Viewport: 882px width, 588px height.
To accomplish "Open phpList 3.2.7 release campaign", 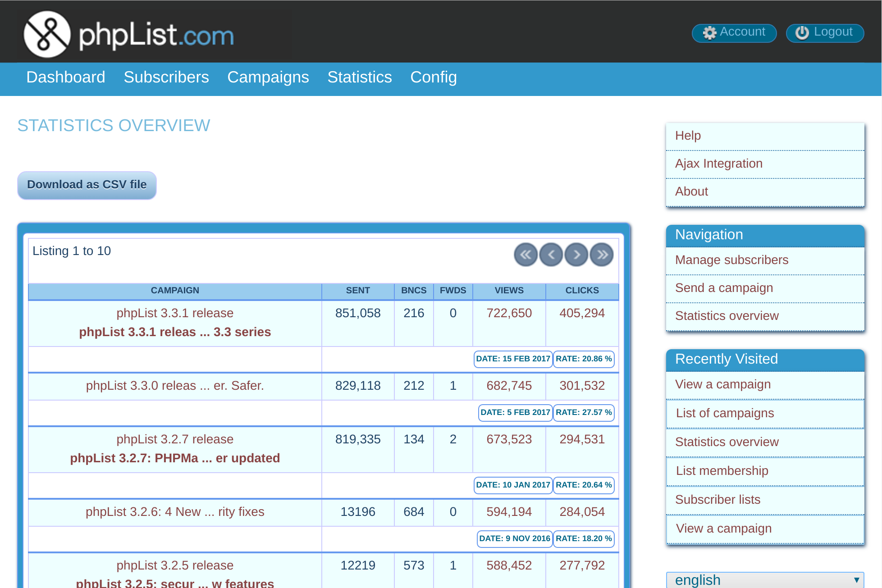I will [175, 439].
